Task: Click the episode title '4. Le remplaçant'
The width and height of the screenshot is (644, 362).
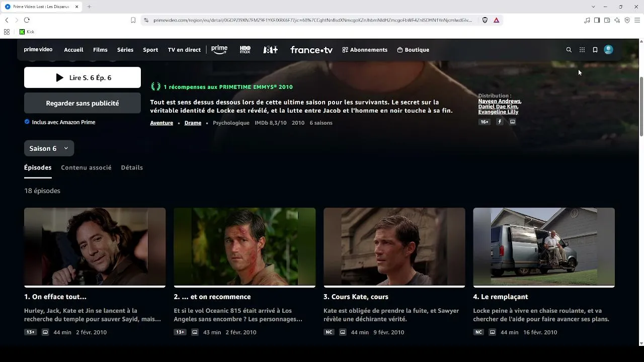Action: click(x=501, y=297)
